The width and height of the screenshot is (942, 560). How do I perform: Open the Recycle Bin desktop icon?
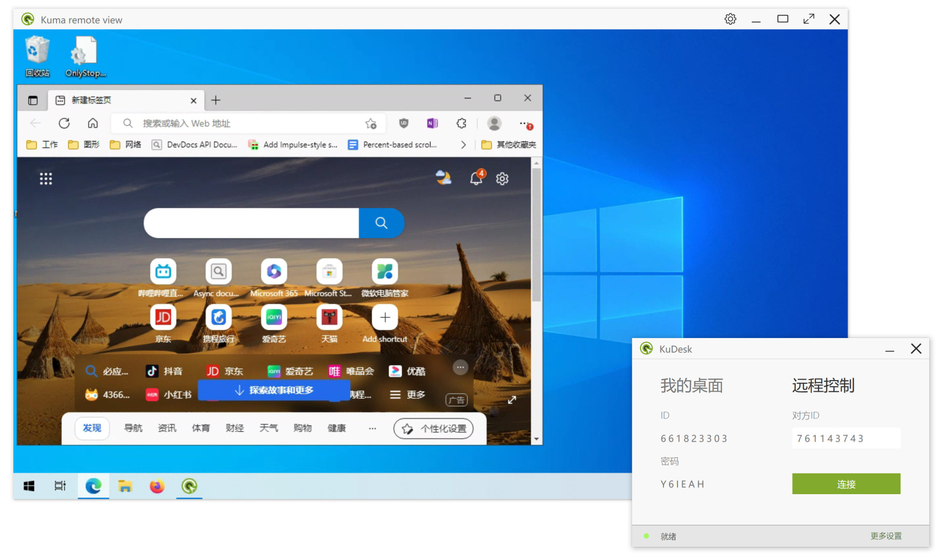tap(37, 57)
